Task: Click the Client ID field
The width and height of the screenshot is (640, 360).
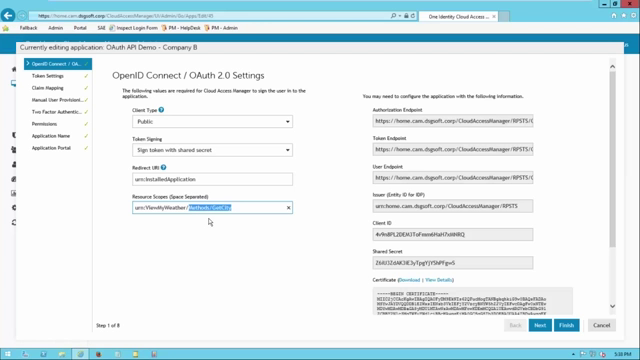Action: (x=453, y=235)
